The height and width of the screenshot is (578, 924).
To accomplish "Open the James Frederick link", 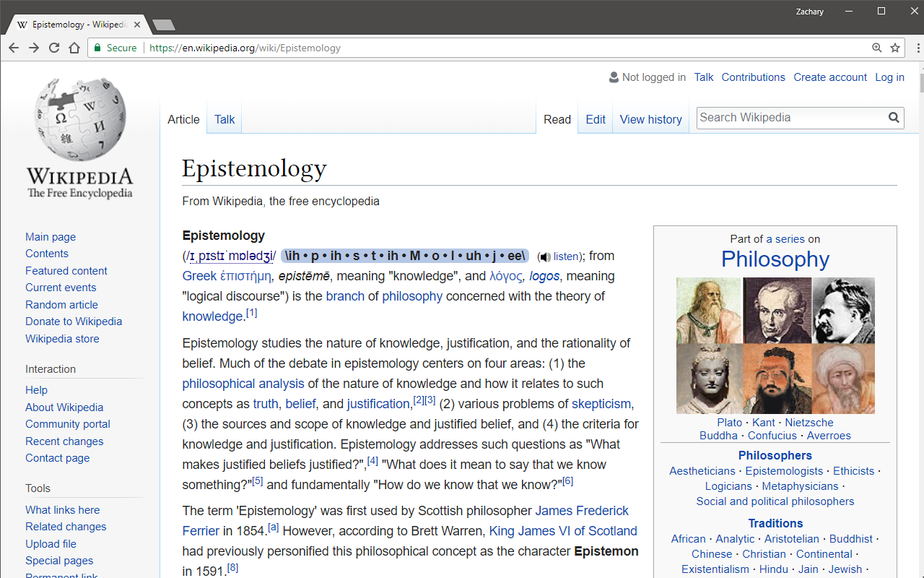I will (x=582, y=511).
